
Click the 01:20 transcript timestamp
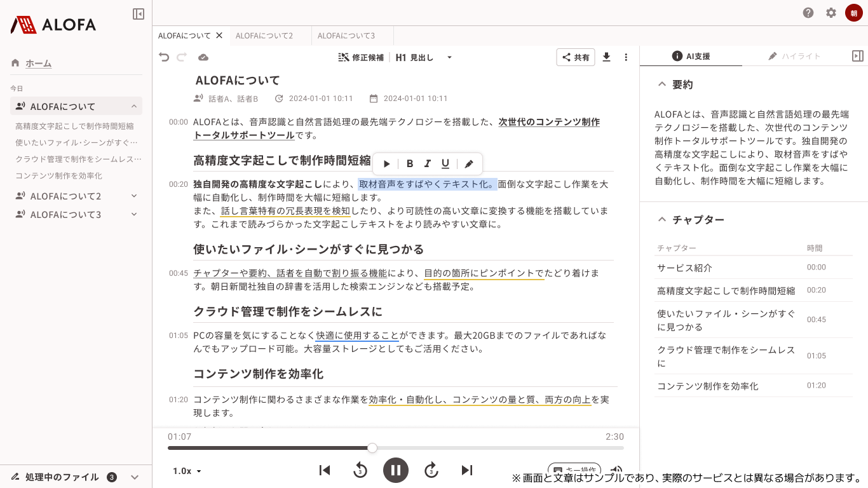click(179, 400)
